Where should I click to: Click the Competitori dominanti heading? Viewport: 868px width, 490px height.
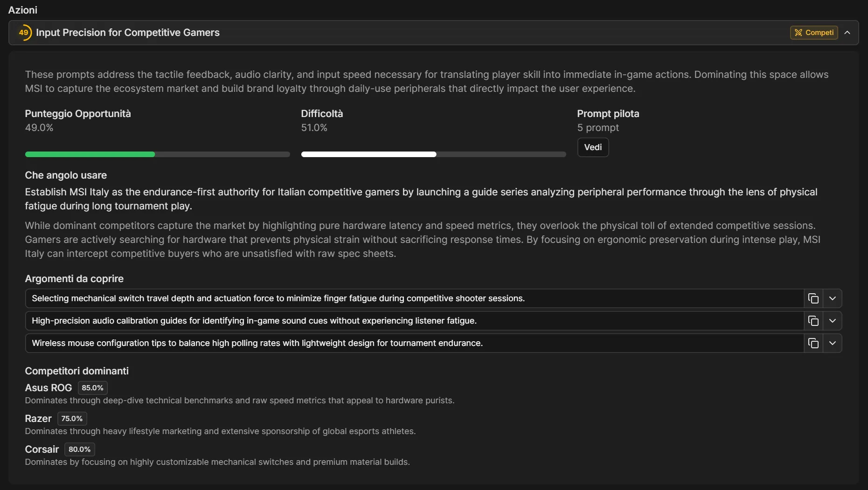[x=76, y=371]
